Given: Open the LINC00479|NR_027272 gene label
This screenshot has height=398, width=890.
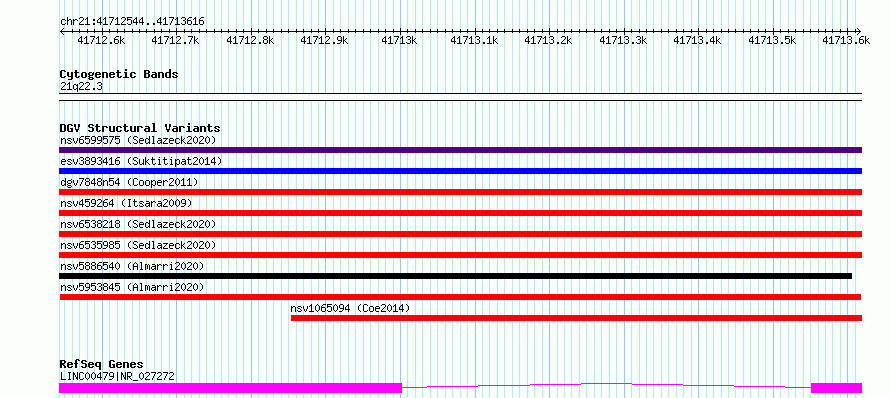Looking at the screenshot, I should pyautogui.click(x=117, y=376).
